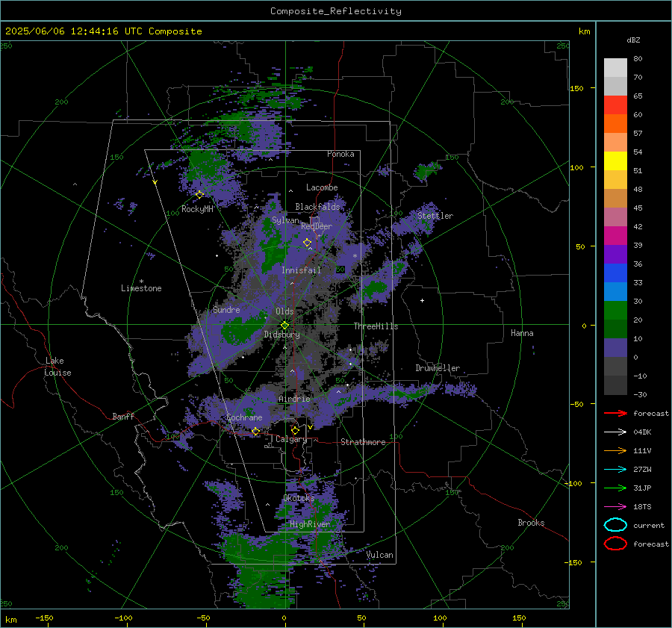672x628 pixels.
Task: Click the Lake Louise label
Action: [57, 367]
